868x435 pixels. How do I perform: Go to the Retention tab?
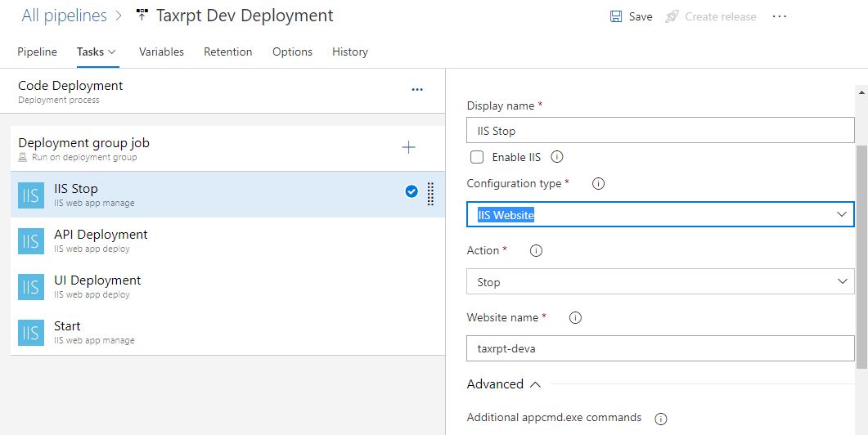(x=228, y=52)
